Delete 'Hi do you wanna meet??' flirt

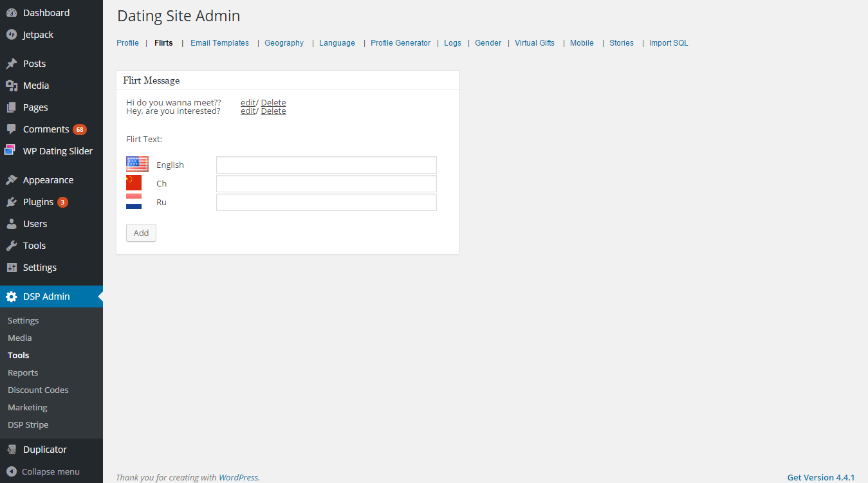(273, 103)
